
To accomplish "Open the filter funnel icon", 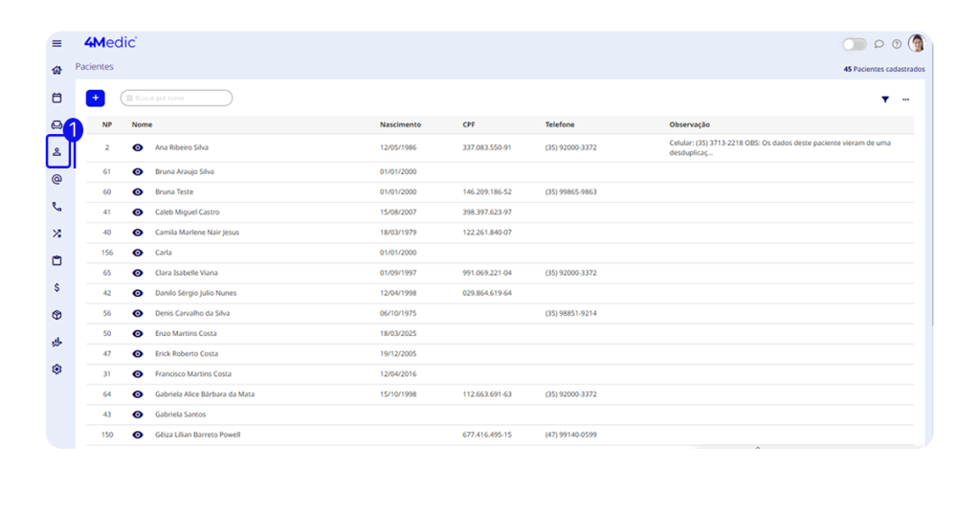I will point(885,100).
